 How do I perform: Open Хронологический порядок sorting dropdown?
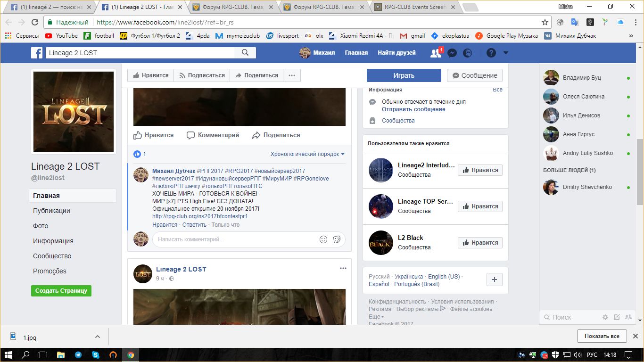pyautogui.click(x=307, y=154)
